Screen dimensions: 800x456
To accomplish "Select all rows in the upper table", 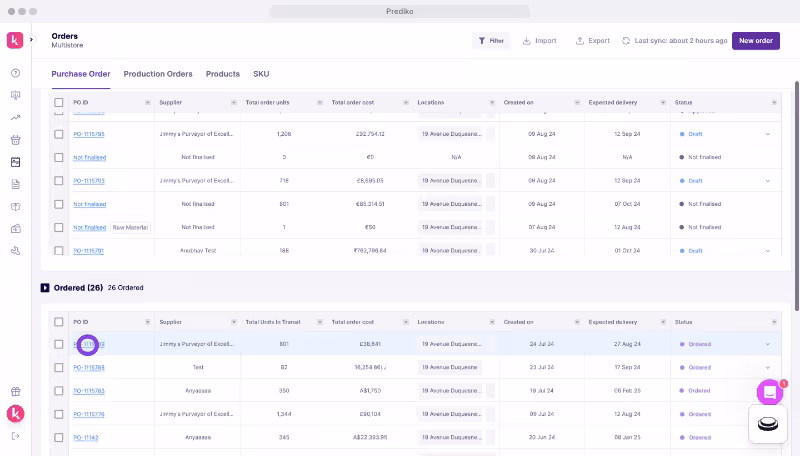I will coord(59,103).
